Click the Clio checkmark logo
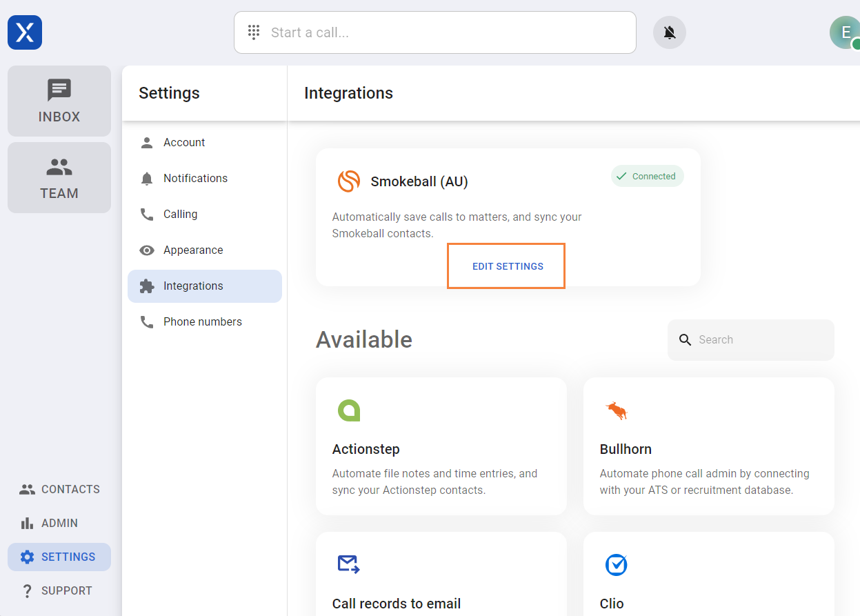The height and width of the screenshot is (616, 860). coord(617,564)
